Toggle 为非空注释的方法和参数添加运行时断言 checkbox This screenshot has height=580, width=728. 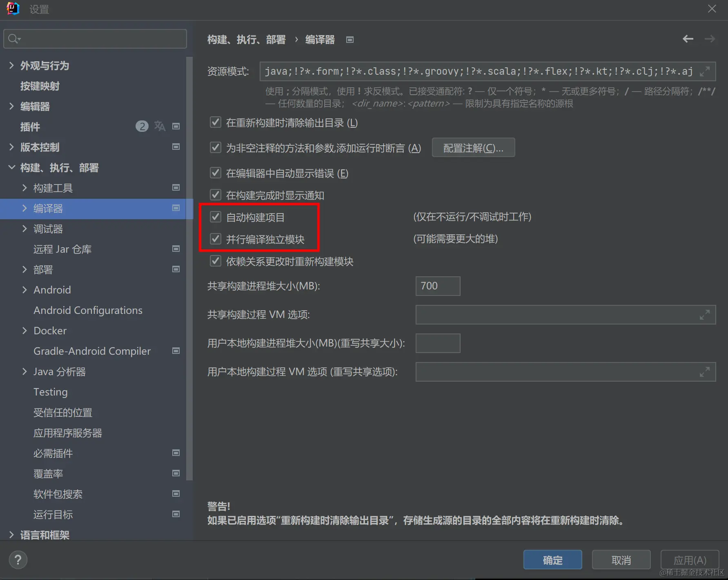point(215,147)
